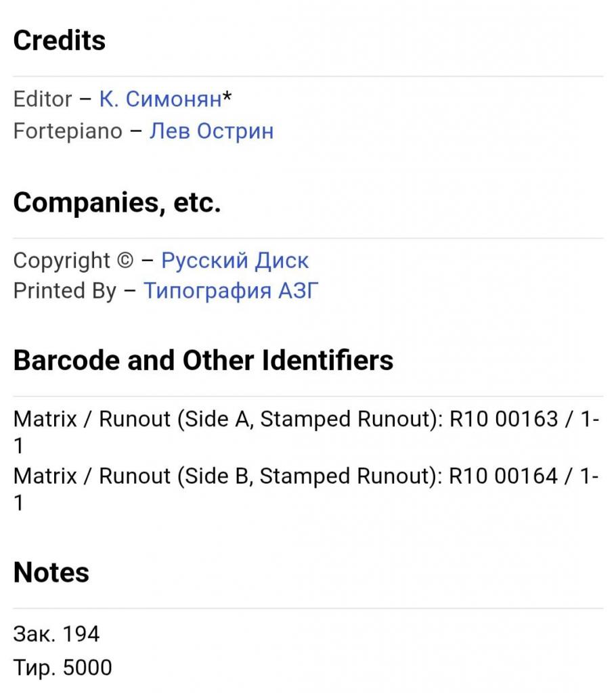The image size is (616, 693).
Task: Open the Лев Острин artist link
Action: pyautogui.click(x=211, y=131)
